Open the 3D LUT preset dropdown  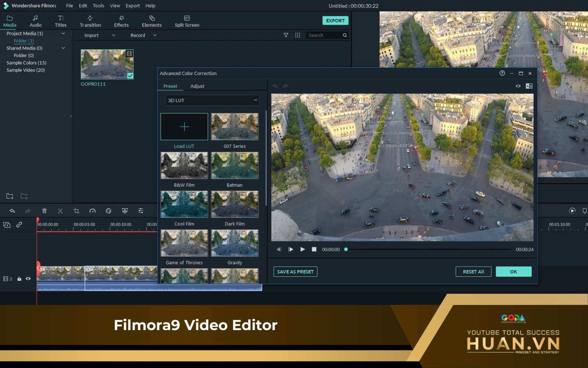point(212,100)
